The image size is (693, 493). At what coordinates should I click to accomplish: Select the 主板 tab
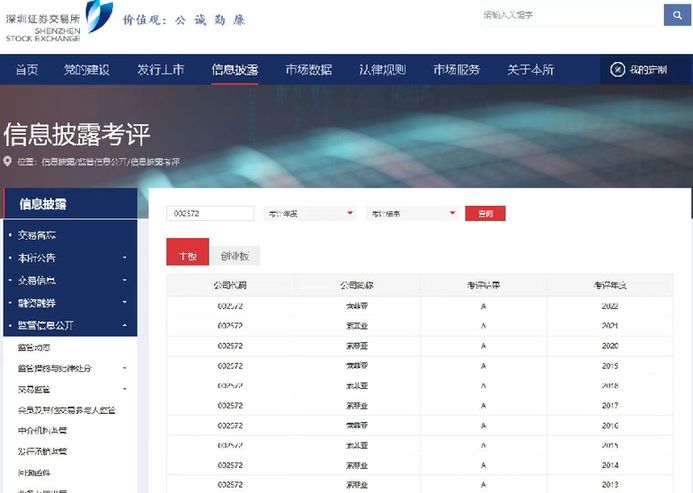coord(187,256)
